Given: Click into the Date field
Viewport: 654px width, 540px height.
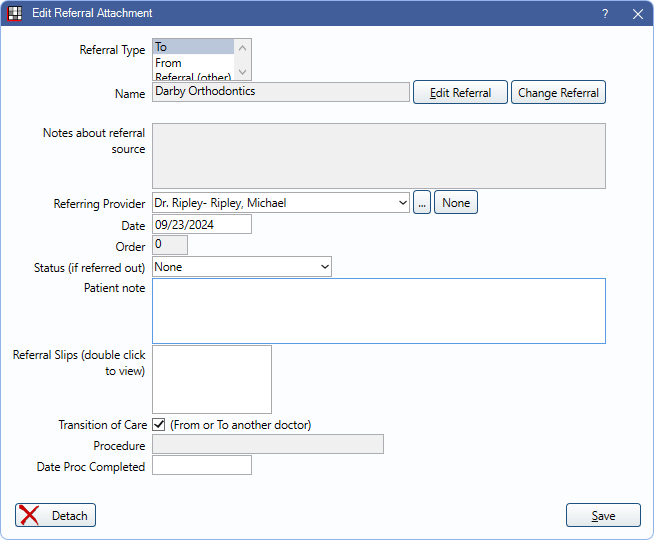Looking at the screenshot, I should (201, 225).
